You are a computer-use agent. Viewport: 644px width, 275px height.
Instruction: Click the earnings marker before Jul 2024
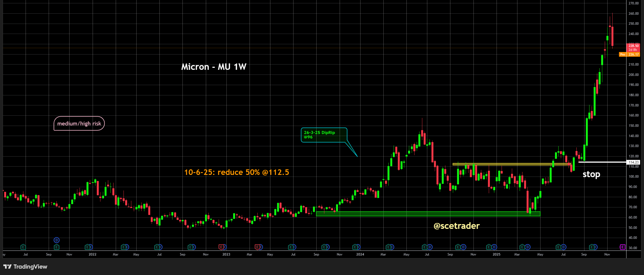[425, 247]
